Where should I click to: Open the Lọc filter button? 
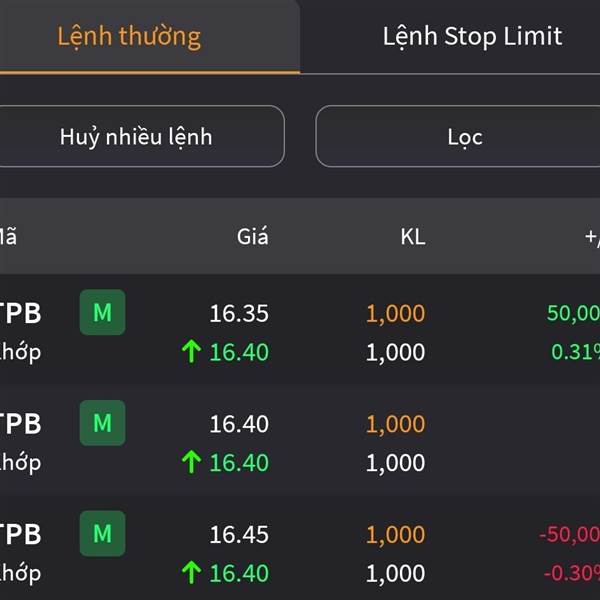click(464, 137)
